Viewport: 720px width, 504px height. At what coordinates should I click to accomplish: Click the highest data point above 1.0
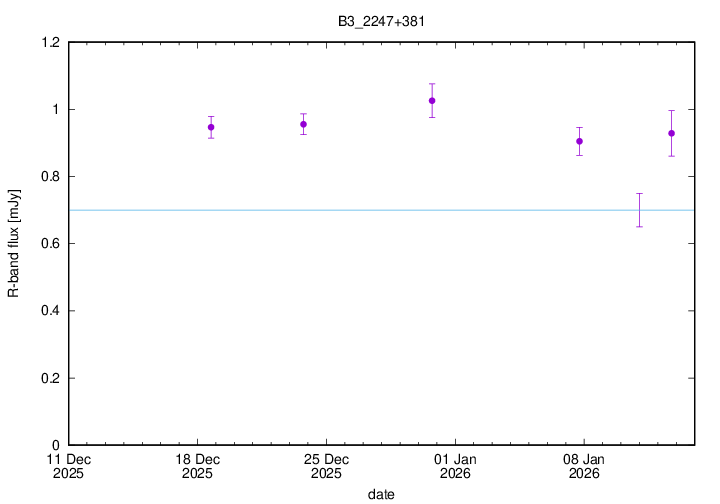[x=432, y=100]
